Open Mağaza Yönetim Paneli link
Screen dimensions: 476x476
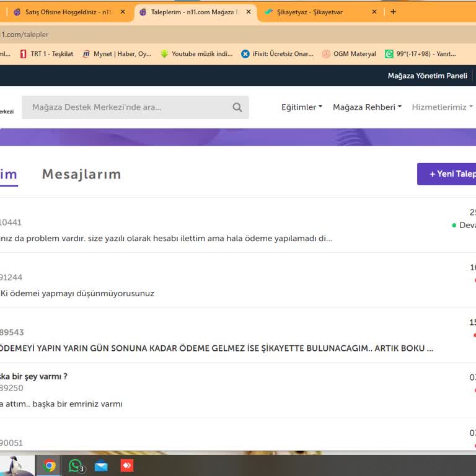[x=427, y=76]
